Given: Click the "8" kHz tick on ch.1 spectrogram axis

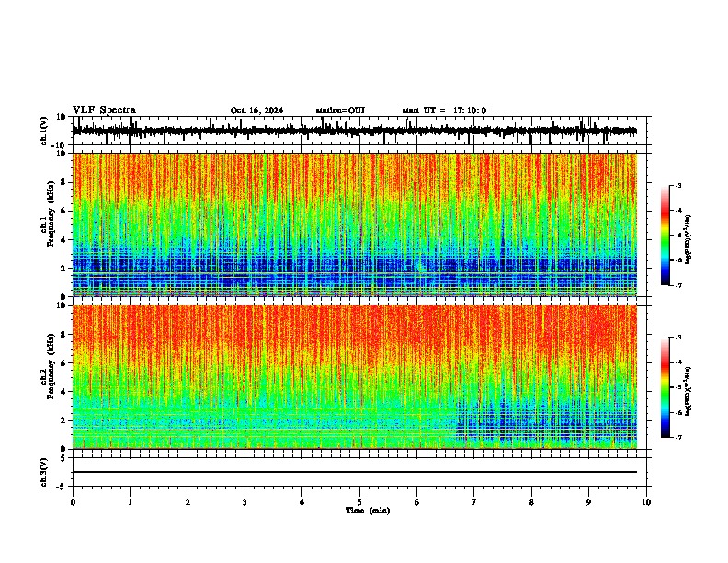Looking at the screenshot, I should pyautogui.click(x=64, y=182).
